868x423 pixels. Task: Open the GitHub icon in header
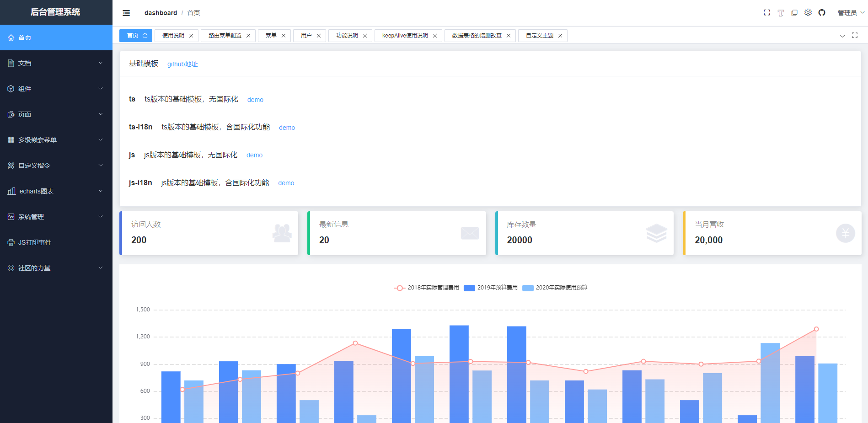(x=822, y=13)
